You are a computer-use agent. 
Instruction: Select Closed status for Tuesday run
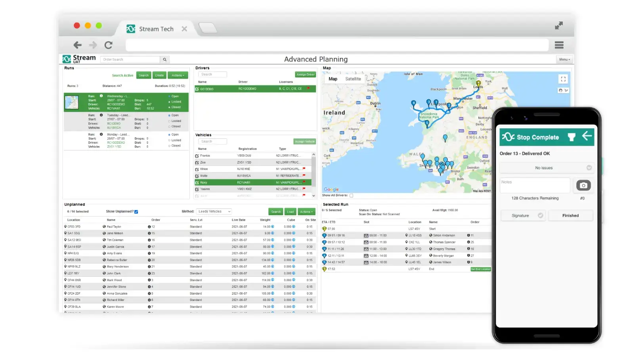click(169, 127)
